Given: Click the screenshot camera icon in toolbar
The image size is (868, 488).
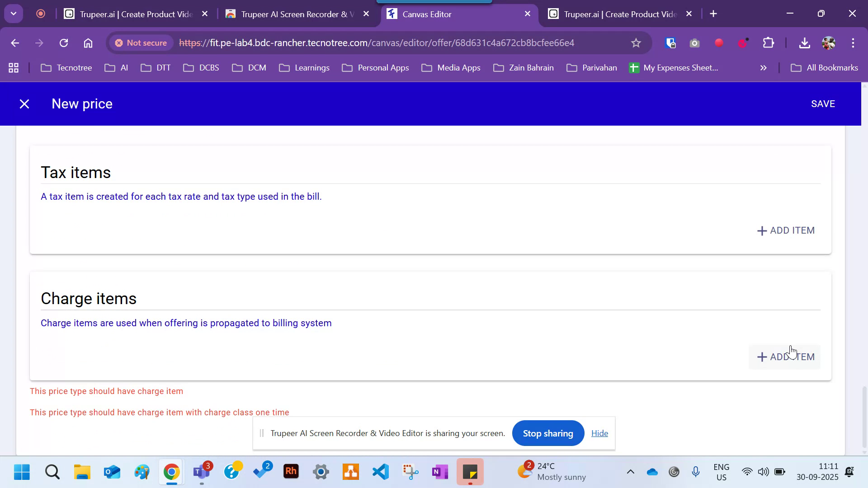Looking at the screenshot, I should coord(695,43).
